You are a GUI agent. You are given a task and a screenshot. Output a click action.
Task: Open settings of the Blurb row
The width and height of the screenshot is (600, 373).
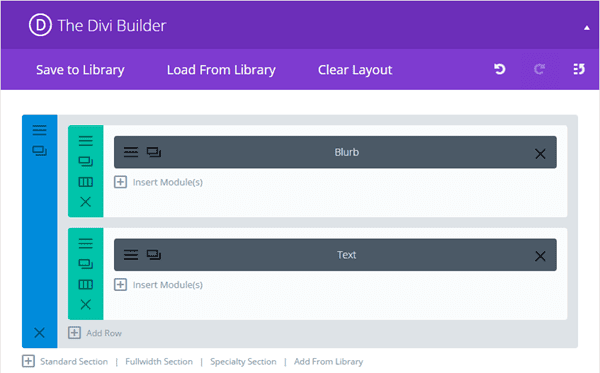coord(86,141)
